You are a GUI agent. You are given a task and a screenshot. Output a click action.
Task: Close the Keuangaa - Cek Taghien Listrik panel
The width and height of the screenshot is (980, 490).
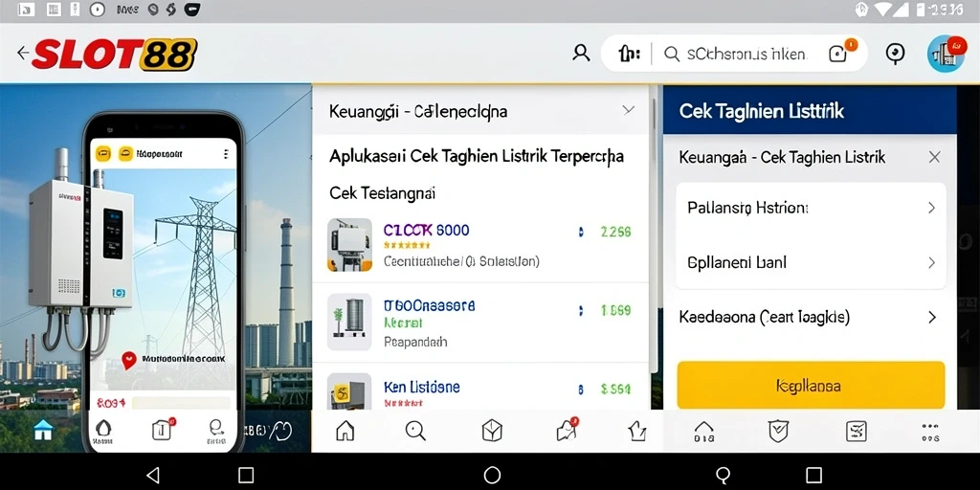[934, 157]
